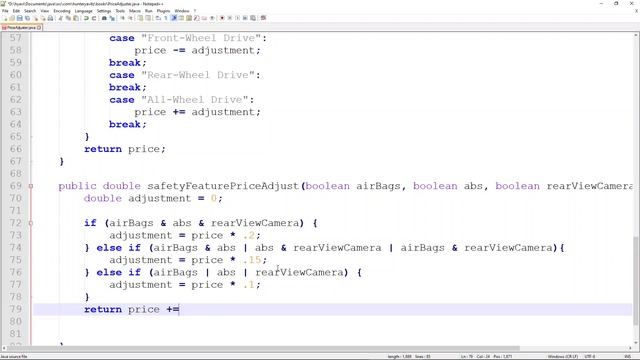The width and height of the screenshot is (640, 360).
Task: Toggle Word Wrap toolbar icon
Action: (158, 18)
